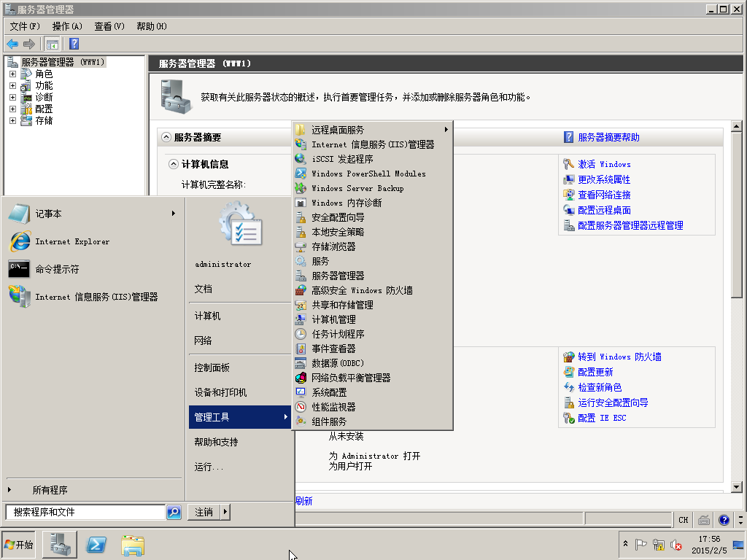Click the 开始 start button
The image size is (747, 560).
(18, 545)
